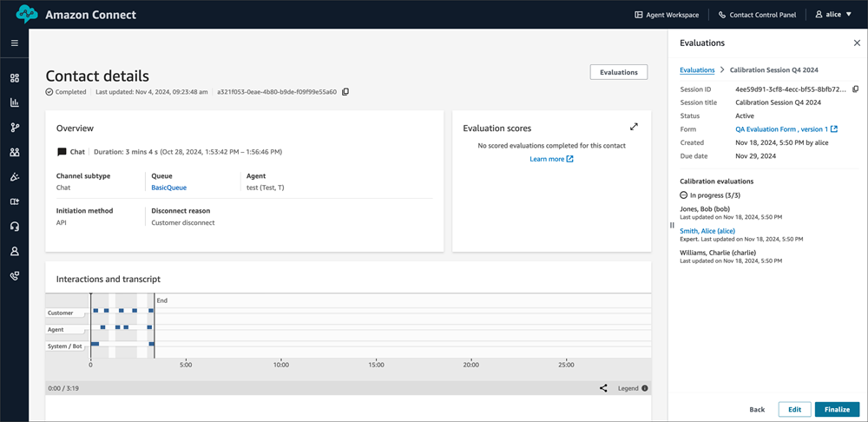This screenshot has width=868, height=422.
Task: Open the routing flows icon in sidebar
Action: coord(14,128)
